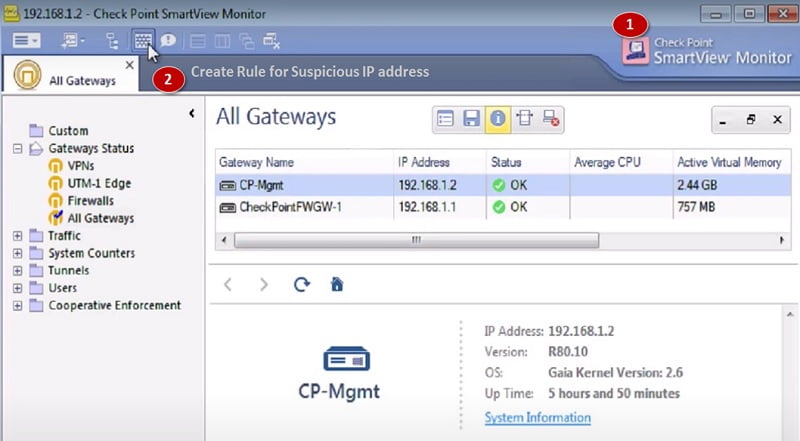Open the alerts speech bubble icon
Screen dimensions: 800x441
168,40
